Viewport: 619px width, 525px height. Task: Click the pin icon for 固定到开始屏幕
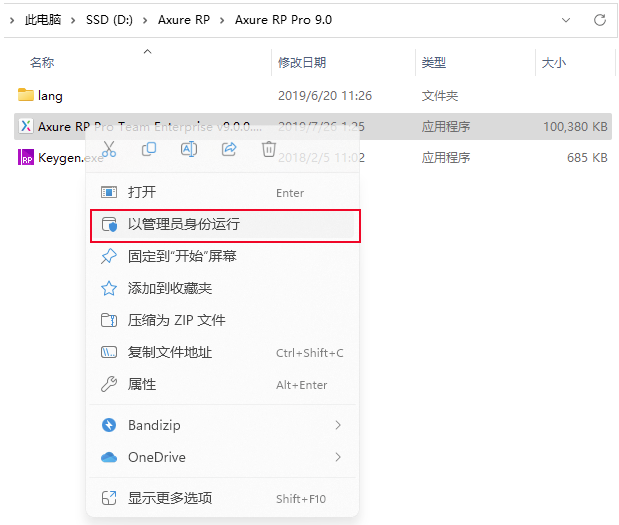(x=109, y=256)
